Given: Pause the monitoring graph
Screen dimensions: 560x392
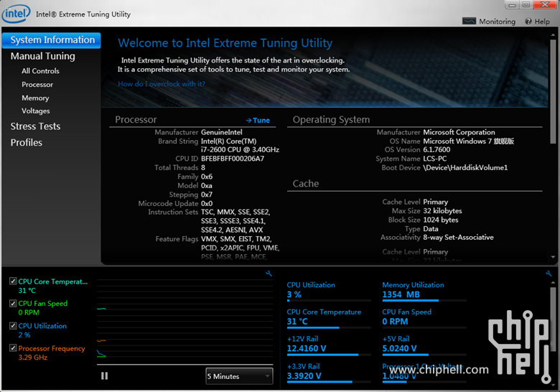Looking at the screenshot, I should pyautogui.click(x=104, y=376).
